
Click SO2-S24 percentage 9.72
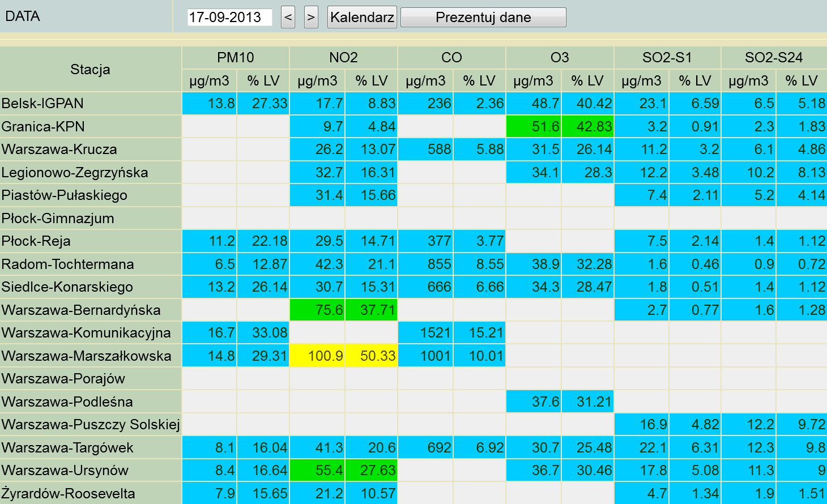tap(802, 425)
